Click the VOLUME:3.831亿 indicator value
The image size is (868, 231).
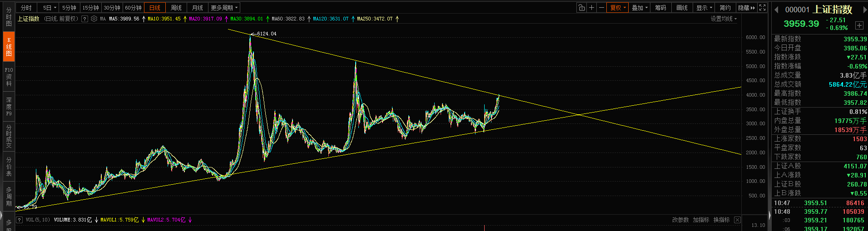coord(73,220)
